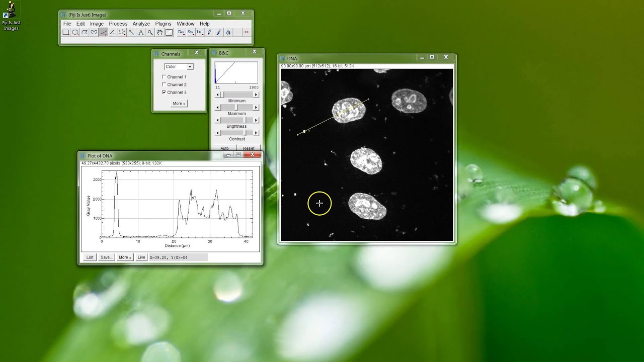Click the Reset button in B&C
Screen dimensions: 644x362
click(249, 148)
